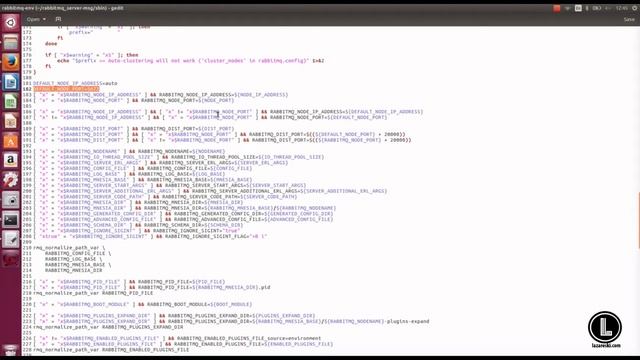Save the document with the Save button

[x=629, y=19]
